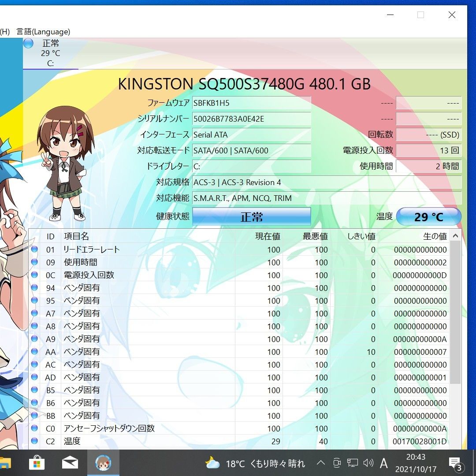Click the firmware field SBFKB1H5
476x476 pixels.
[x=251, y=103]
